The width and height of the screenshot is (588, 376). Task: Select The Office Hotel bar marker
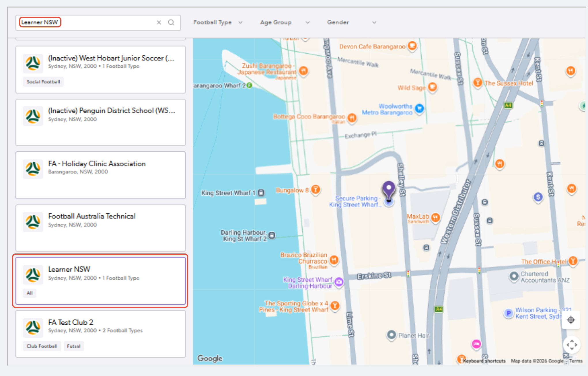573,261
